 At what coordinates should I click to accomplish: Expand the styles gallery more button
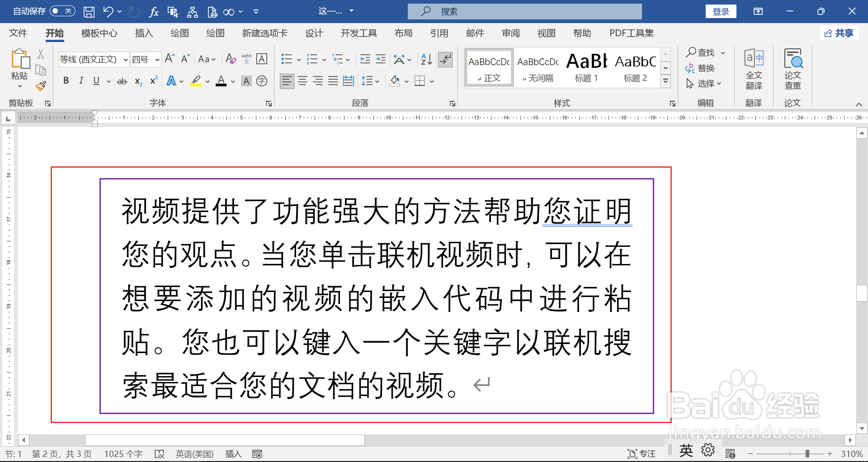tap(665, 81)
